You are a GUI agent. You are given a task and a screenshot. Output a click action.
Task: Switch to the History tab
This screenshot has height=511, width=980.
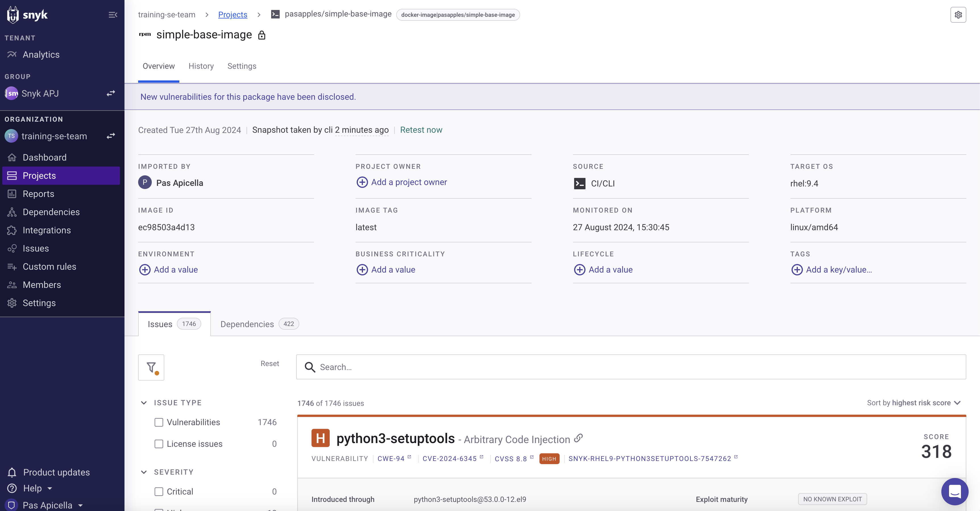[x=201, y=66]
